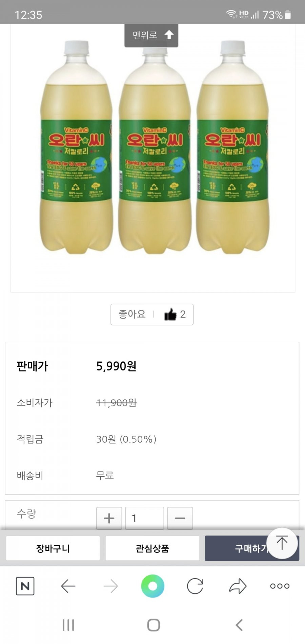Open Android recent apps button
This screenshot has width=305, height=644.
[x=68, y=625]
